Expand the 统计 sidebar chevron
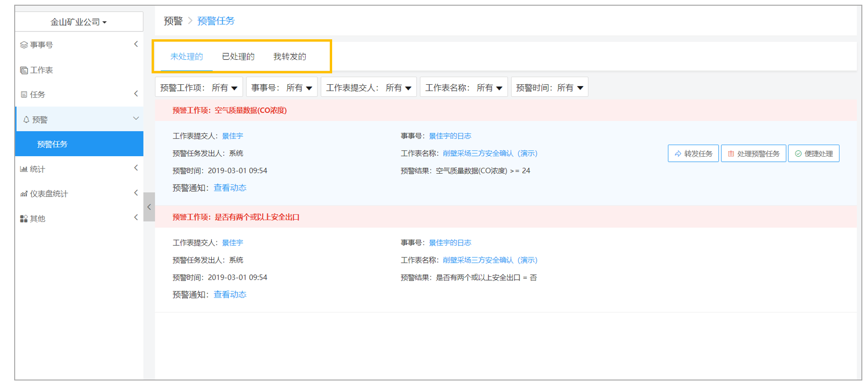This screenshot has width=868, height=389. (x=136, y=168)
